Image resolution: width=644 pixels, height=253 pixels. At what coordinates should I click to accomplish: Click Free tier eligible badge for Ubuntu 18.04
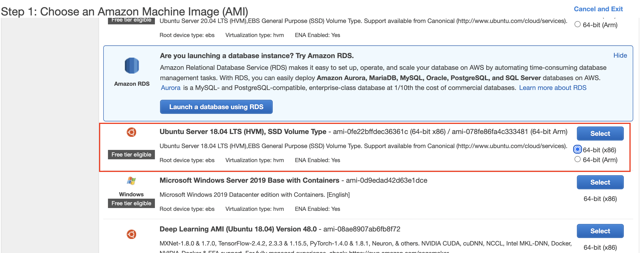[x=131, y=155]
